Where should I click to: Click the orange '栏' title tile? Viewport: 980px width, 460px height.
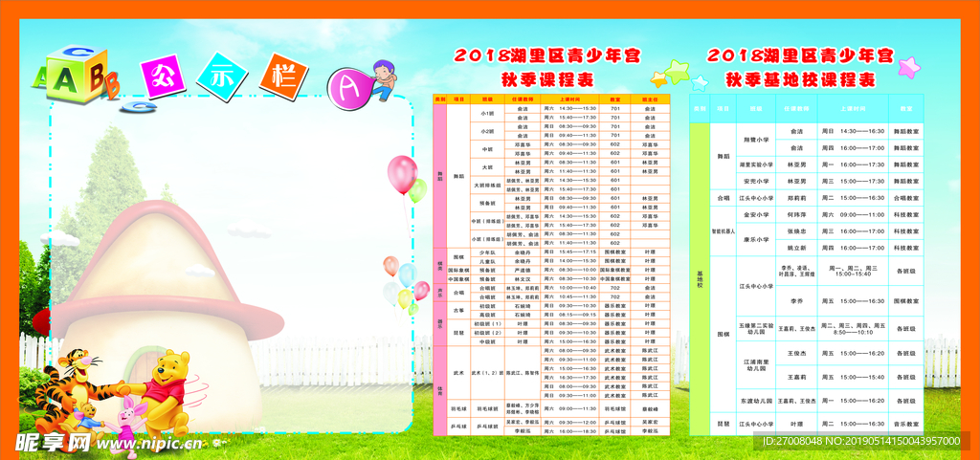click(284, 77)
